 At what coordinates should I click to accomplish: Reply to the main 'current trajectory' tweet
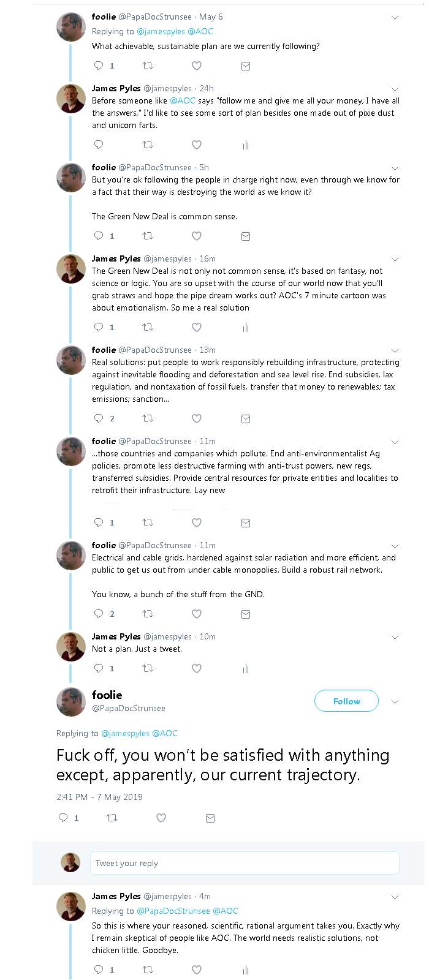63,818
